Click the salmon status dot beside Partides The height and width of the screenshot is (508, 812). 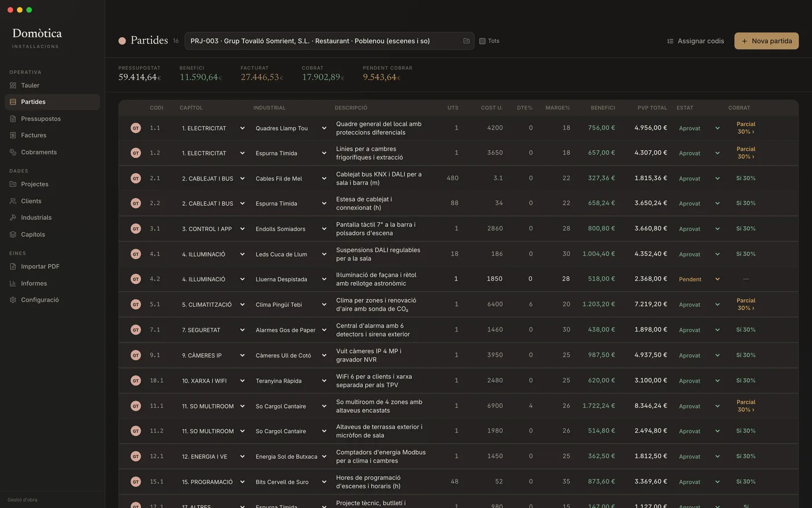click(122, 41)
